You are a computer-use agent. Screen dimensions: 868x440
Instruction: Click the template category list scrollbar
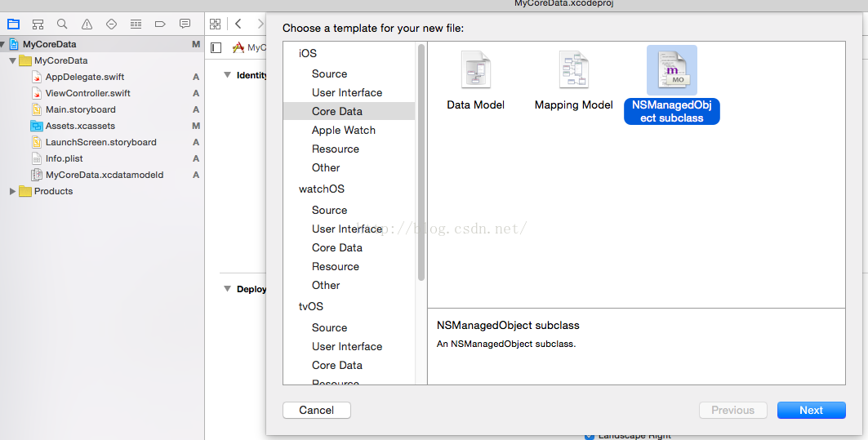[421, 162]
